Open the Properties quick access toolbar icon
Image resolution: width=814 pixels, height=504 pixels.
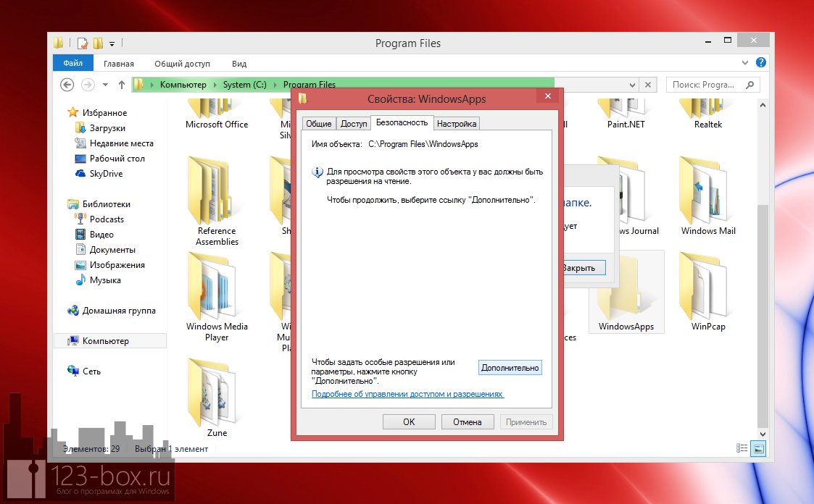(82, 43)
